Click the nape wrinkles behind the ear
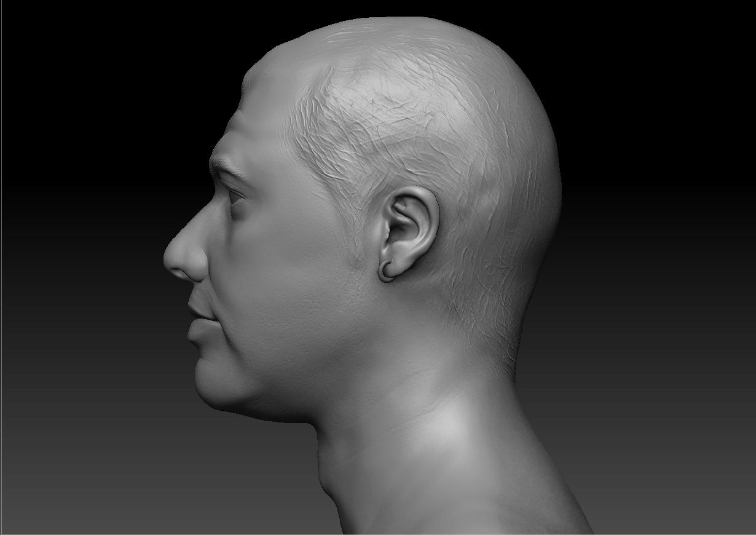The width and height of the screenshot is (756, 535). [479, 295]
